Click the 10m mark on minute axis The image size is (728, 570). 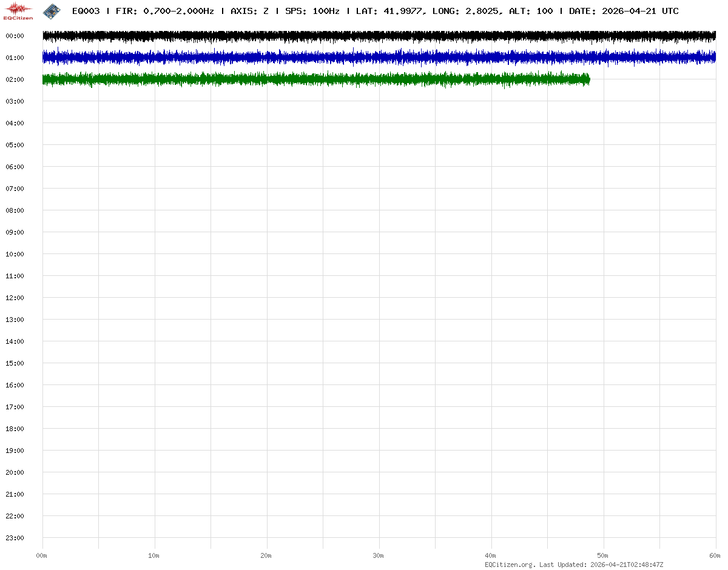point(154,555)
